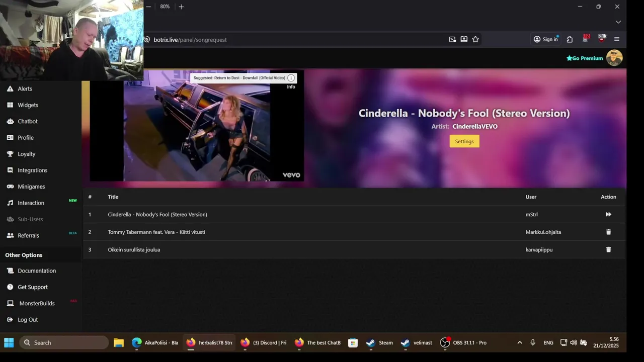Click the install/download page icon in address bar
644x362 pixels.
click(464, 39)
